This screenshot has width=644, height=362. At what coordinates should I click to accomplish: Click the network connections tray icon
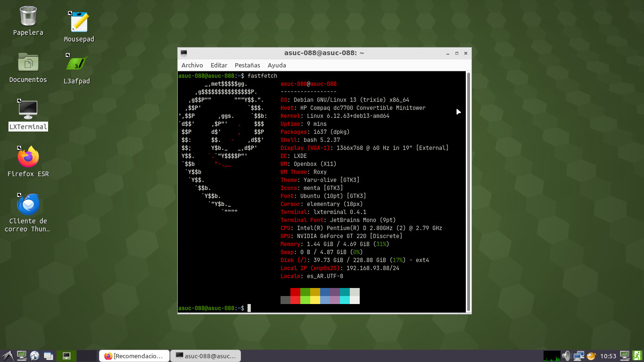click(x=578, y=356)
